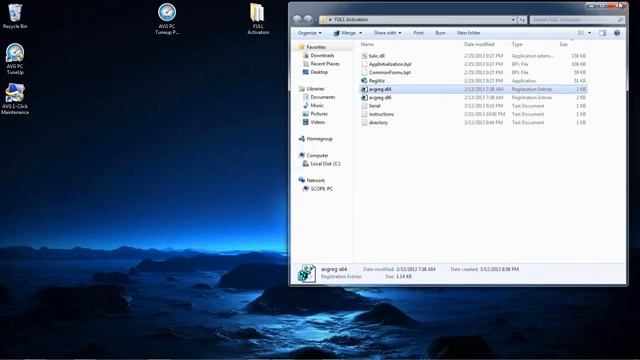Open the FULL Activation folder on desktop
Viewport: 640px width, 360px height.
point(258,19)
